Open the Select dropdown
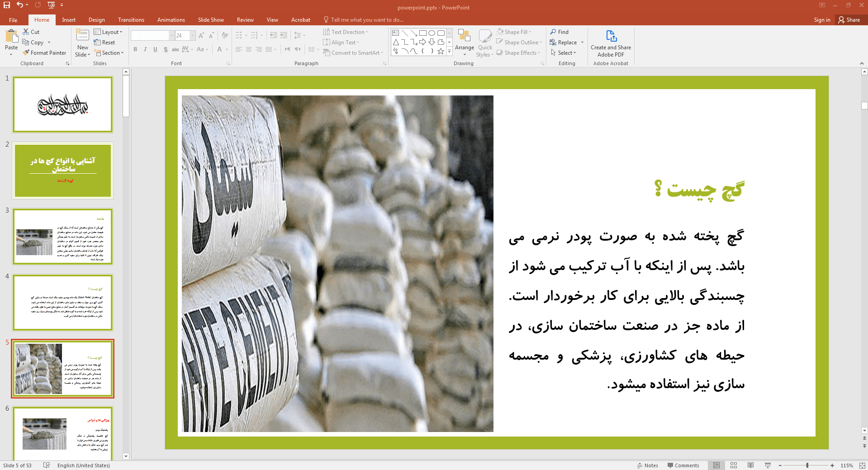 [x=563, y=53]
